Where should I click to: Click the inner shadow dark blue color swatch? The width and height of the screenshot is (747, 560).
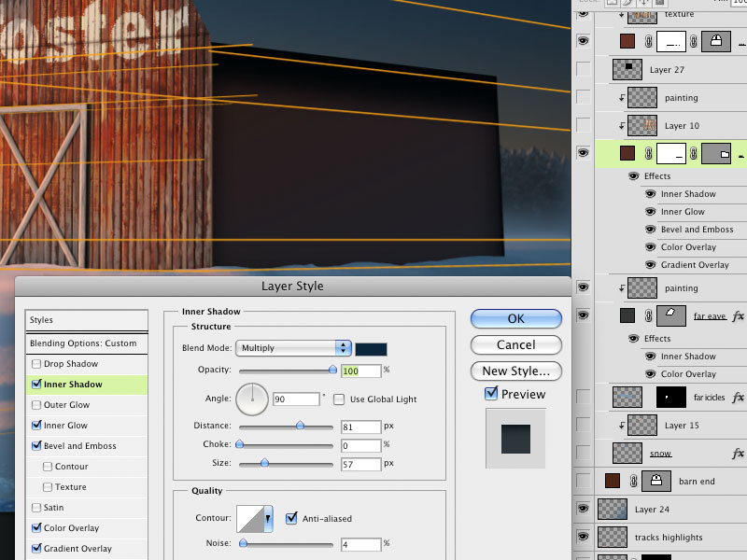tap(371, 349)
